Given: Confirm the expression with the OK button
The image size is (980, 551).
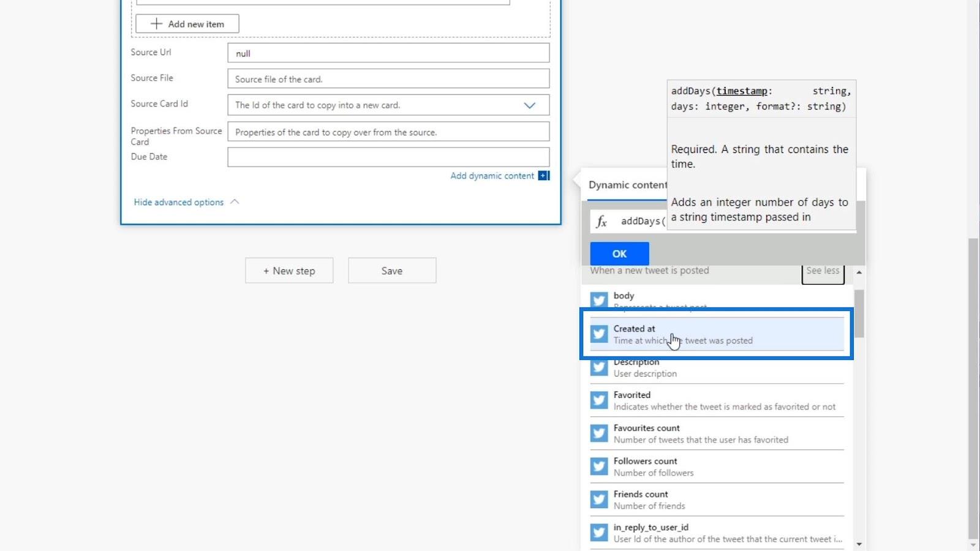Looking at the screenshot, I should tap(619, 253).
